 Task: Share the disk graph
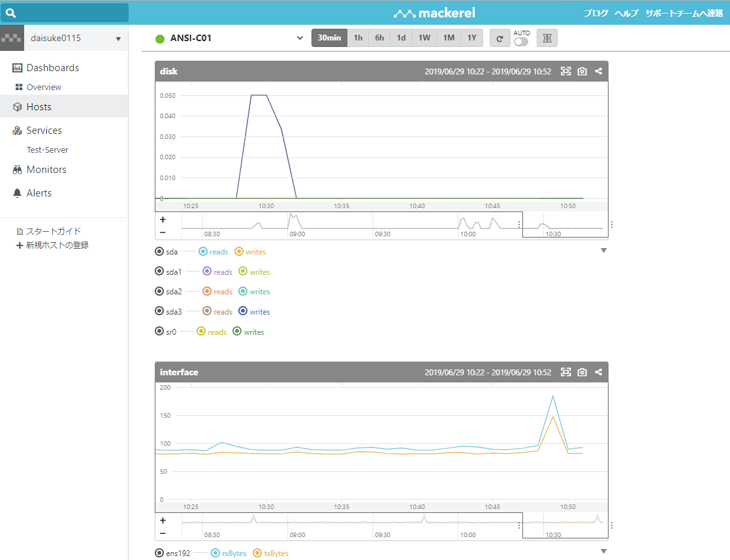598,71
